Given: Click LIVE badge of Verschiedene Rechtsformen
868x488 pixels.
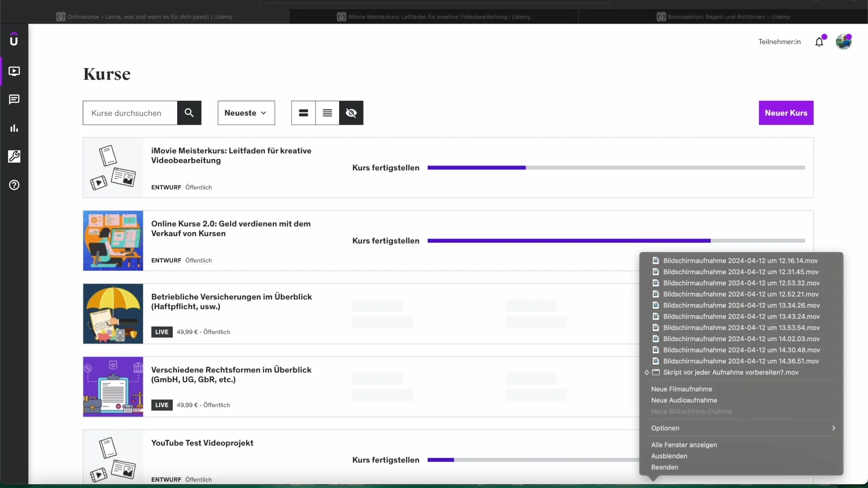Looking at the screenshot, I should click(x=162, y=405).
